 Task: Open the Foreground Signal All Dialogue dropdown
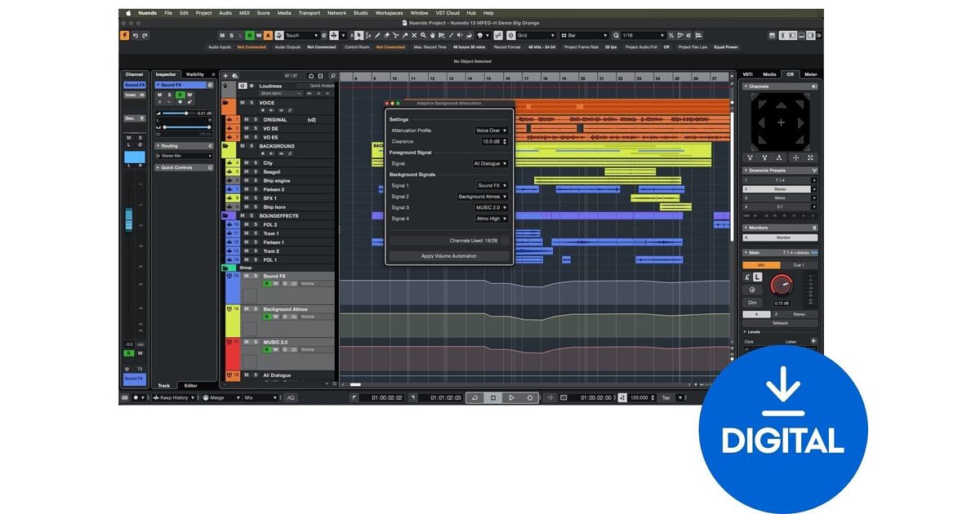[x=490, y=163]
